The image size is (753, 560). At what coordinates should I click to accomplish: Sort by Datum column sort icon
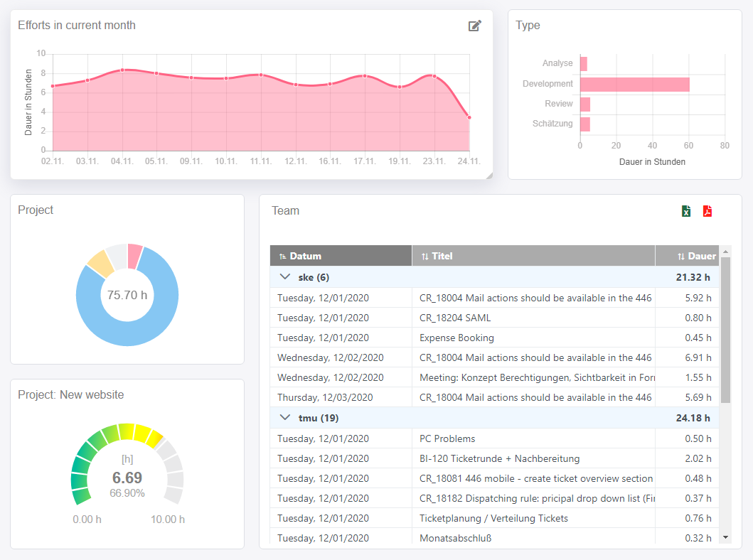tap(282, 256)
